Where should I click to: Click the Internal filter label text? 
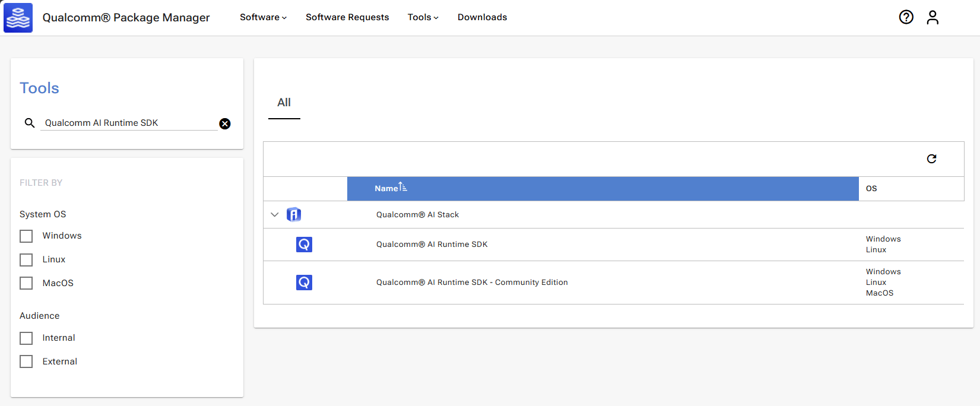click(x=59, y=338)
